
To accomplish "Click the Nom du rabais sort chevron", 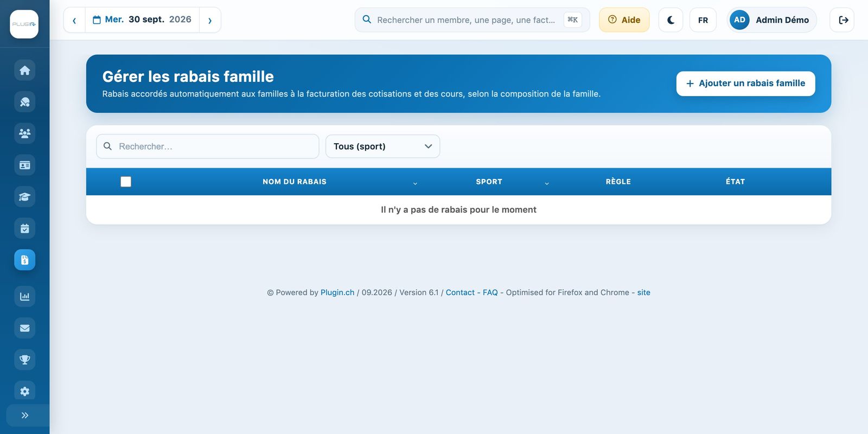I will coord(415,183).
